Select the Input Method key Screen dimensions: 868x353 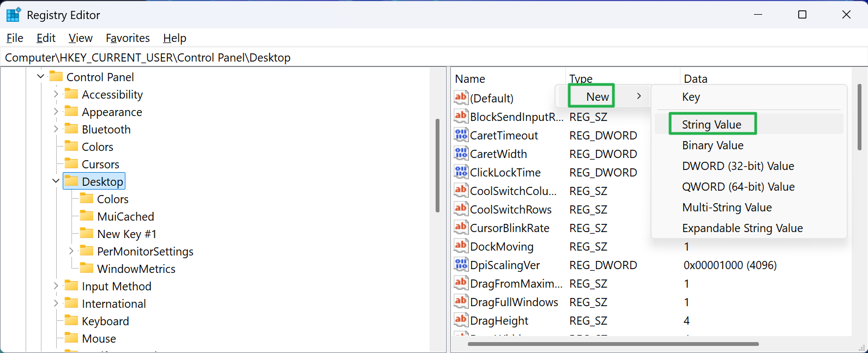point(116,286)
